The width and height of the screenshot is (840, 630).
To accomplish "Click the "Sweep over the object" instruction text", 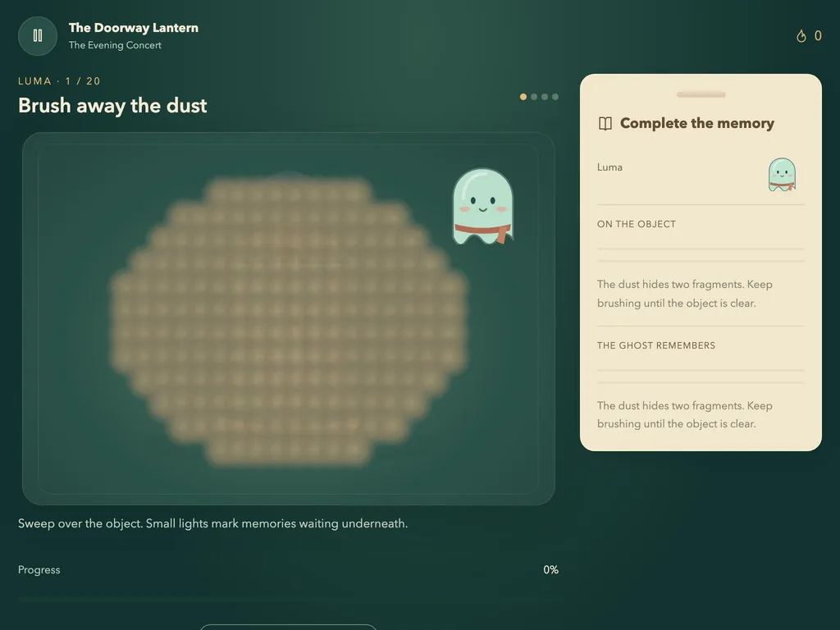I will click(x=213, y=523).
